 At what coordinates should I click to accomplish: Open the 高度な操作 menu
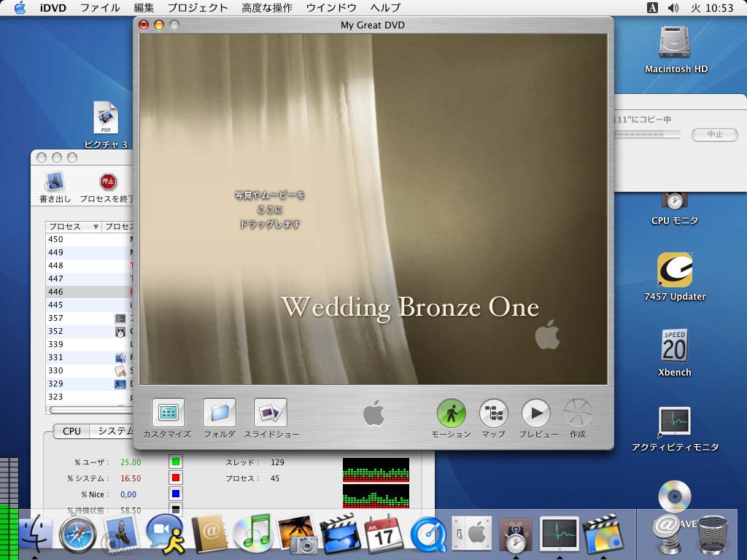coord(267,7)
